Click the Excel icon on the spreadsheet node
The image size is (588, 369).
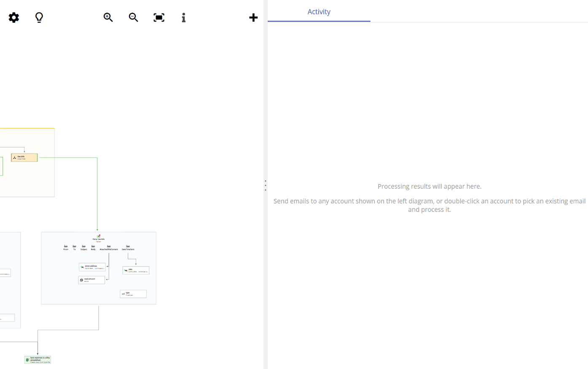click(x=28, y=359)
